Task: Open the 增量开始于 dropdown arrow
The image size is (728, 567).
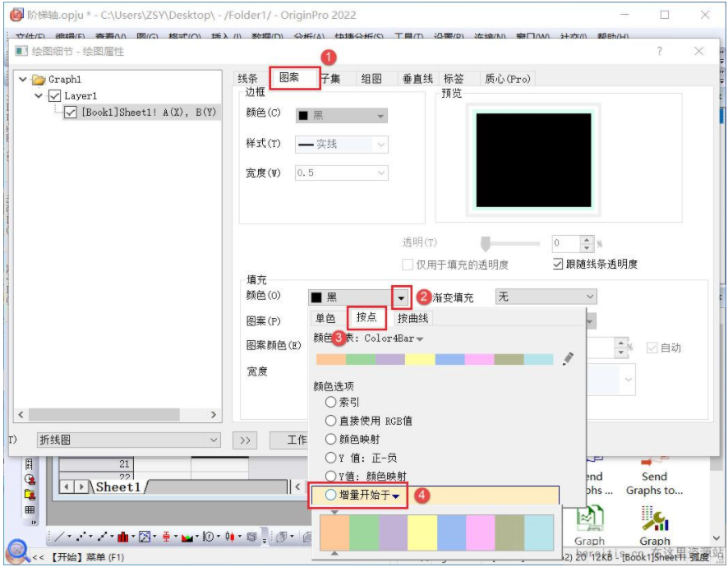Action: 395,496
